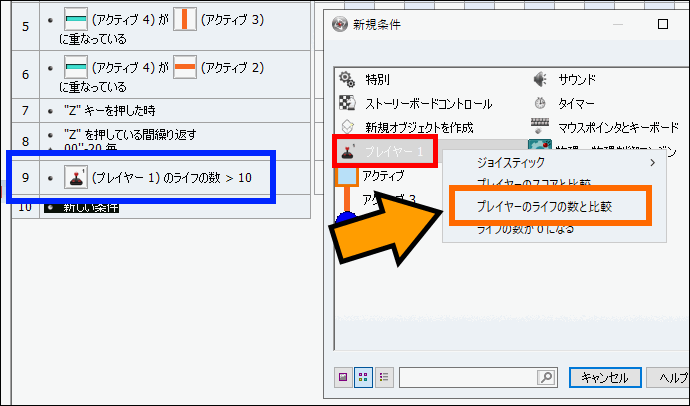Click に重なっている text in event 6
Image resolution: width=690 pixels, height=406 pixels.
pos(93,87)
